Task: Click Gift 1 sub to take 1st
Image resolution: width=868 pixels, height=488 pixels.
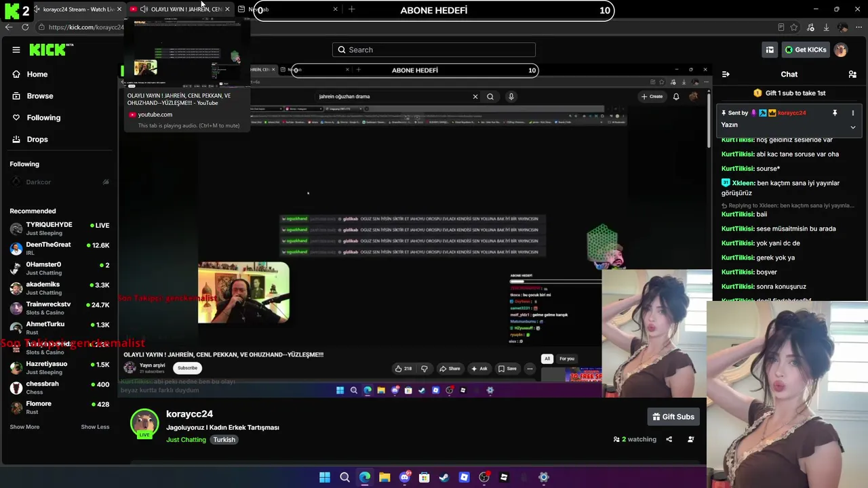Action: (789, 93)
